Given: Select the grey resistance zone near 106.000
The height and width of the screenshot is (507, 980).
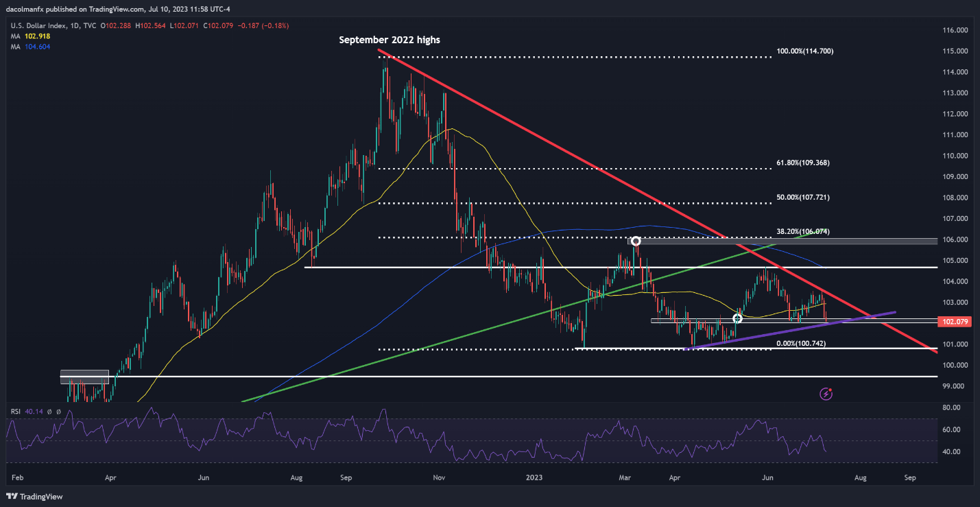Looking at the screenshot, I should [x=782, y=241].
